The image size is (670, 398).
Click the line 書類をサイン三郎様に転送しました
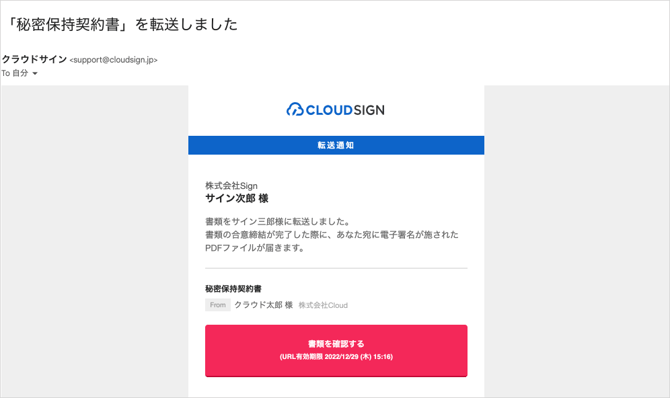278,221
